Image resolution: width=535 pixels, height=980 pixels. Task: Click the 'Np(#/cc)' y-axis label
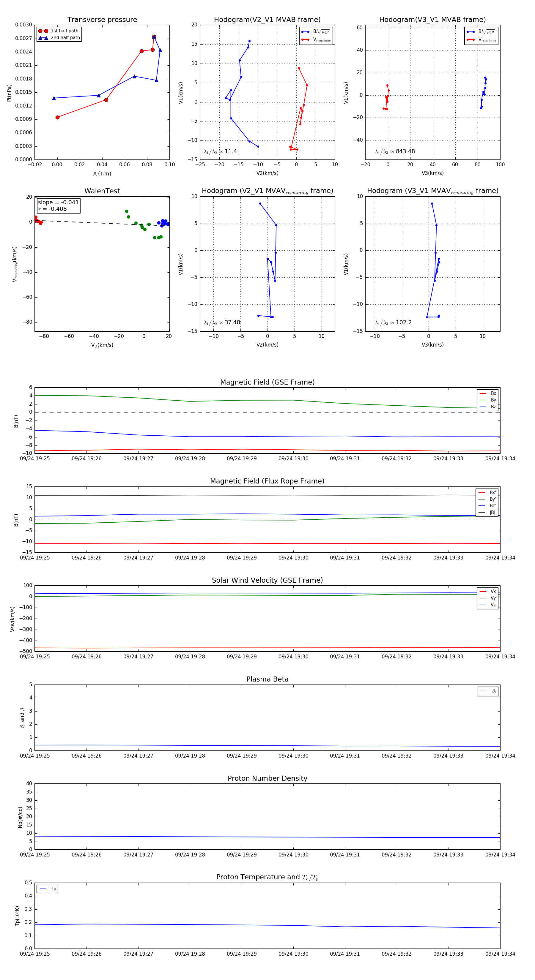20,817
